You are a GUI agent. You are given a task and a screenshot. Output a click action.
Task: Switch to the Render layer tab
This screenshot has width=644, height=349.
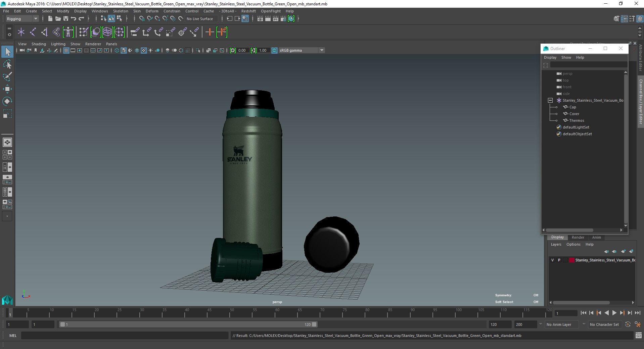pos(578,237)
